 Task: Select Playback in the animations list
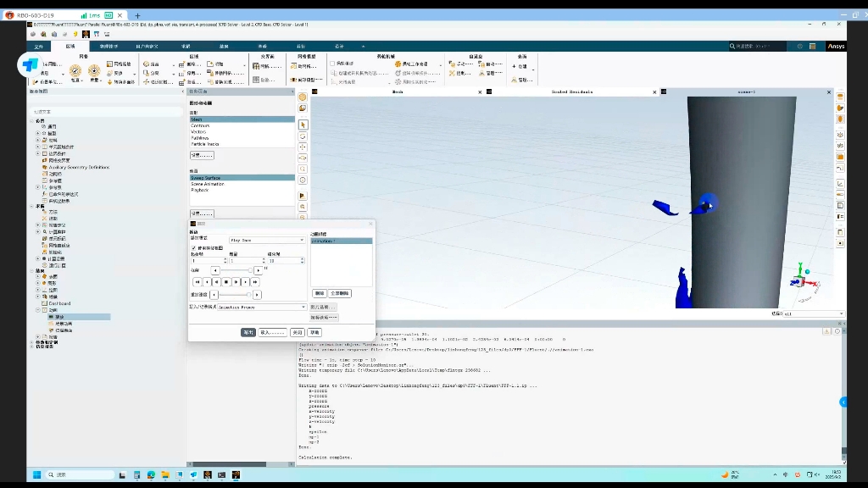tap(200, 190)
